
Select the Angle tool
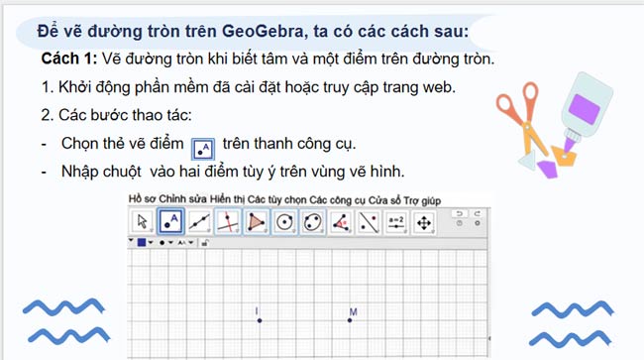[341, 222]
